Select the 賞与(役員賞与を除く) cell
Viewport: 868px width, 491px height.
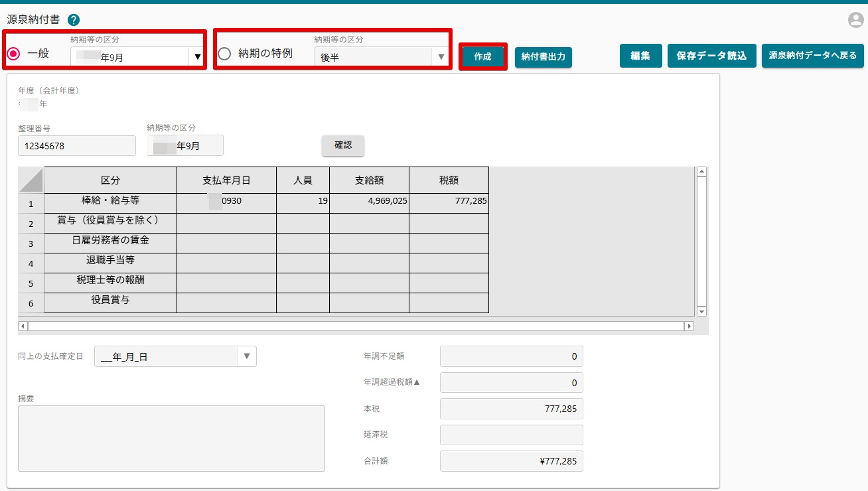[x=111, y=223]
